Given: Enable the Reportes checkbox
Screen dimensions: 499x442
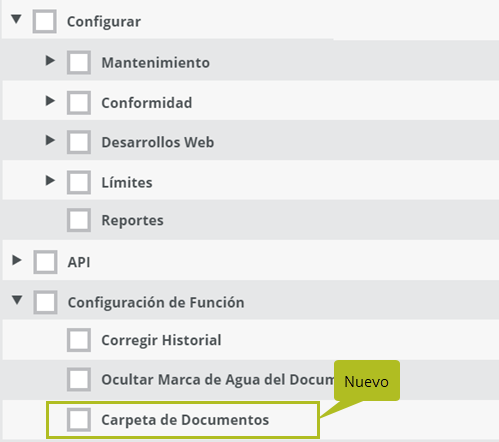Looking at the screenshot, I should coord(79,220).
